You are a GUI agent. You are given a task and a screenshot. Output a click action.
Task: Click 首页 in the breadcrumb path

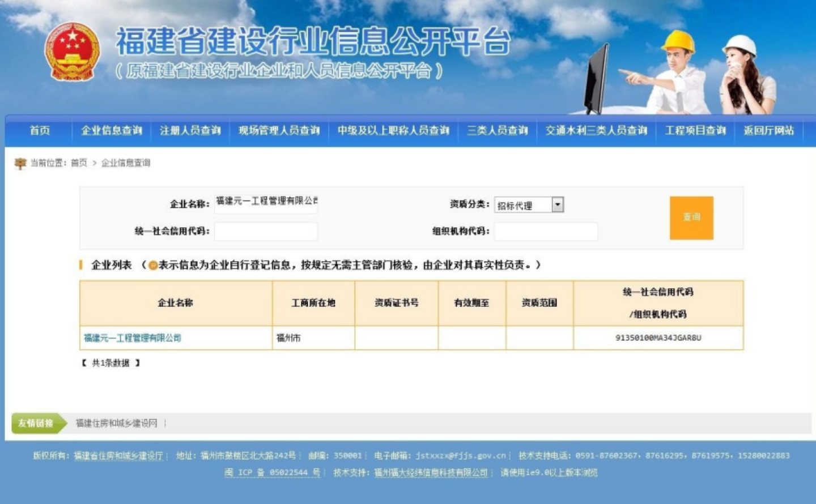[79, 163]
